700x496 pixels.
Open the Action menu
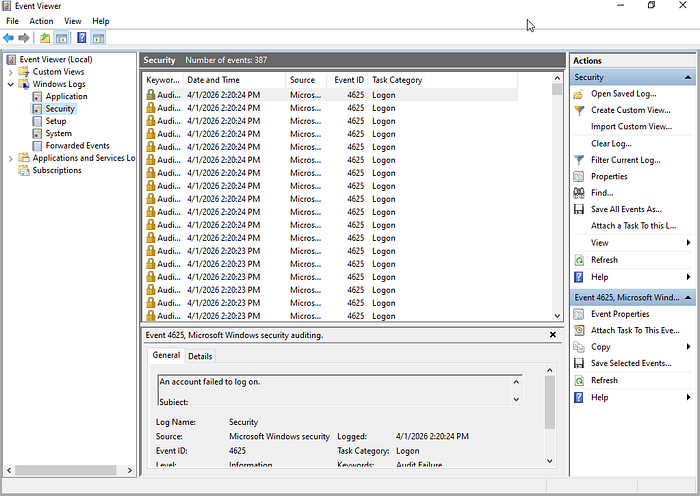tap(41, 21)
